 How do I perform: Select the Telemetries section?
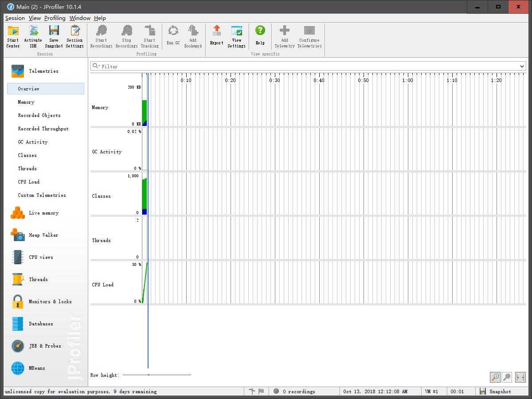[43, 71]
